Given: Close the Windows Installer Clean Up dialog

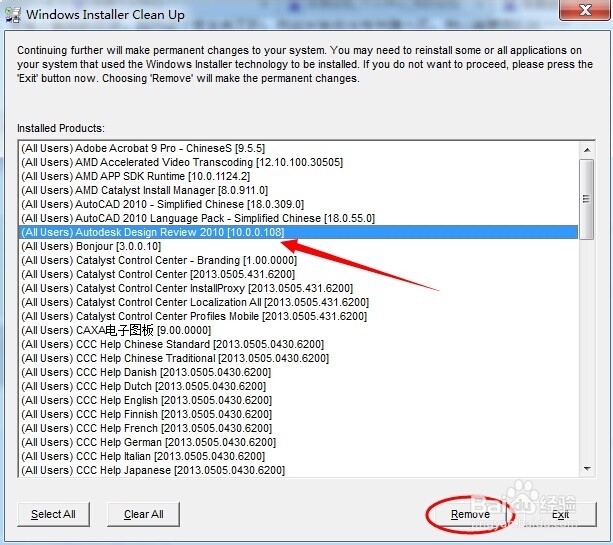Looking at the screenshot, I should point(584,10).
